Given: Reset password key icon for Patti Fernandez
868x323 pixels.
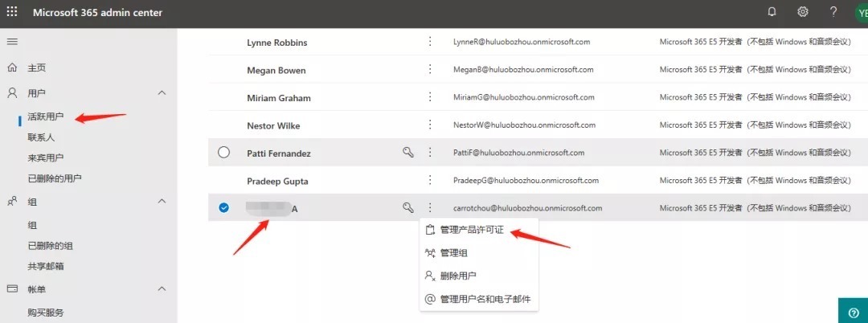Looking at the screenshot, I should 408,152.
